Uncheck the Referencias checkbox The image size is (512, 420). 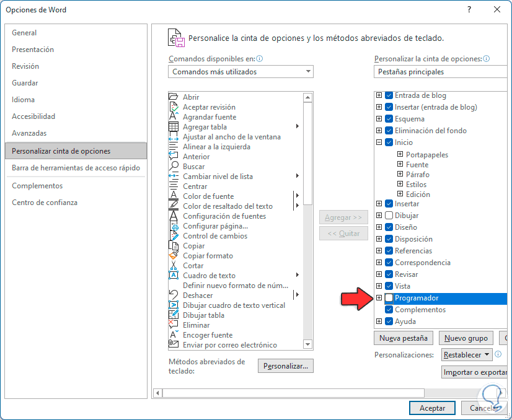click(x=389, y=251)
